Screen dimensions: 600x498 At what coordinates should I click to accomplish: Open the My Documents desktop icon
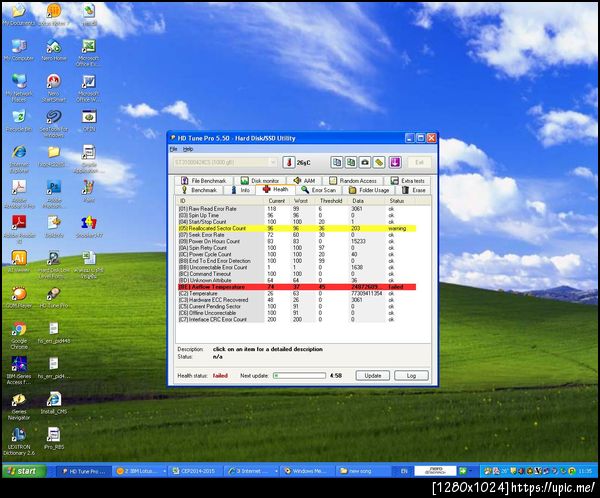click(x=18, y=14)
